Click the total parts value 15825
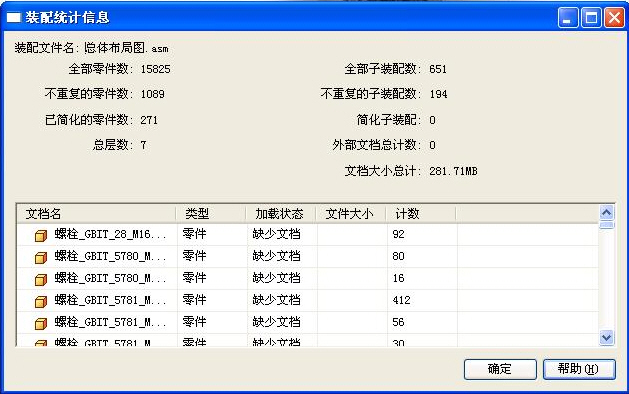629x394 pixels. pos(156,69)
